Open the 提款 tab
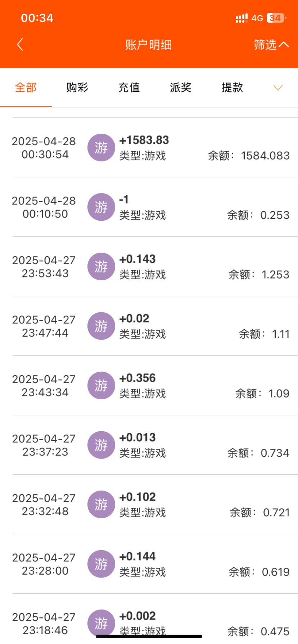This screenshot has height=644, width=298. [232, 88]
